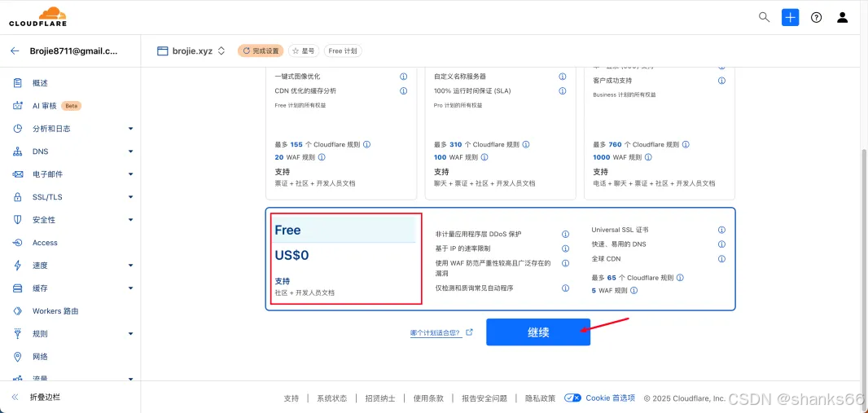Click the 规则 funnel icon

click(x=18, y=334)
